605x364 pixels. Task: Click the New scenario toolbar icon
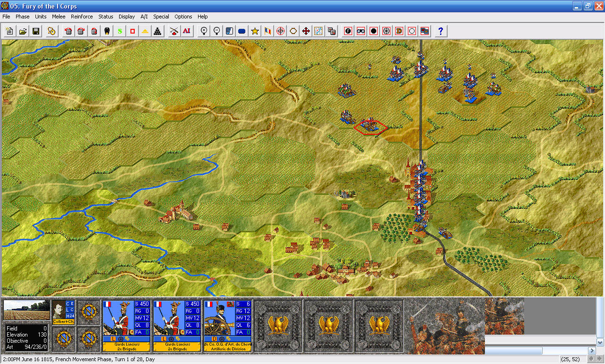tap(9, 31)
